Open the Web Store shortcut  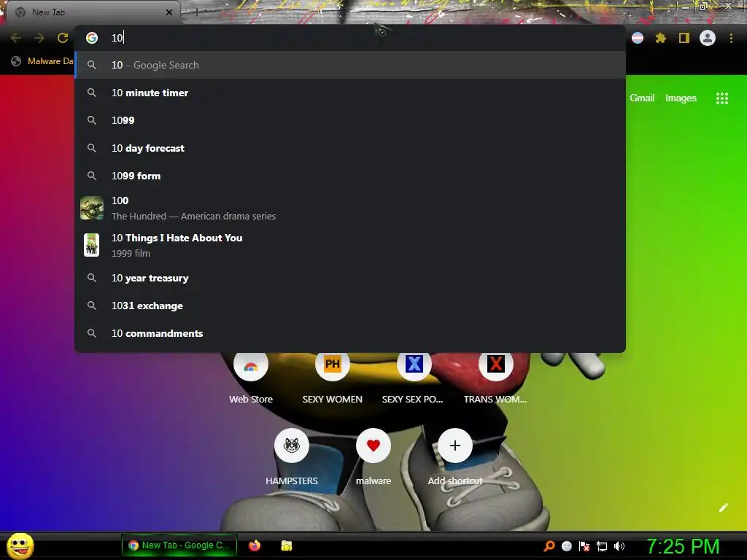tap(251, 366)
